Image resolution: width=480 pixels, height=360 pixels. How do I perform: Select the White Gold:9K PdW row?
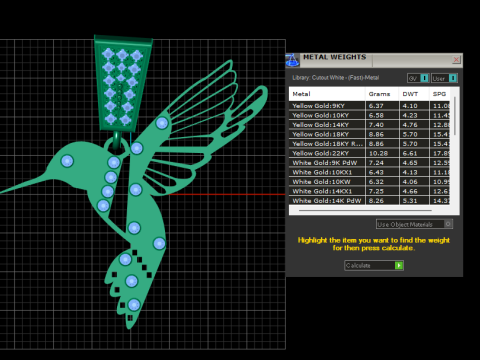[369, 163]
